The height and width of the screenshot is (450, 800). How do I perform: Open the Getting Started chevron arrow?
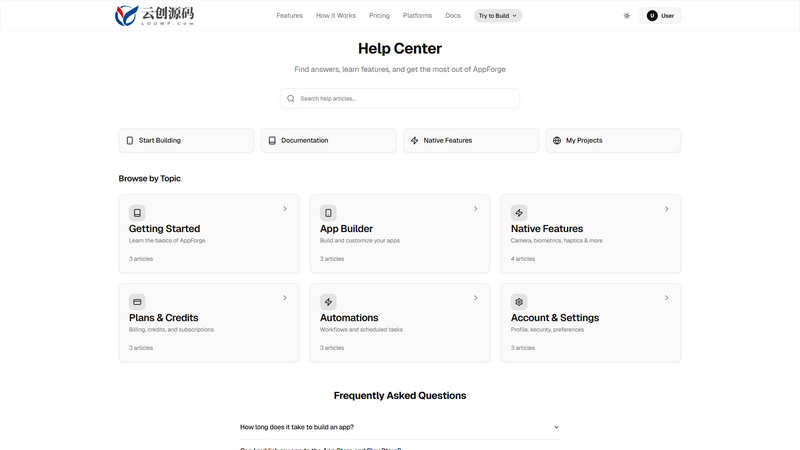285,209
